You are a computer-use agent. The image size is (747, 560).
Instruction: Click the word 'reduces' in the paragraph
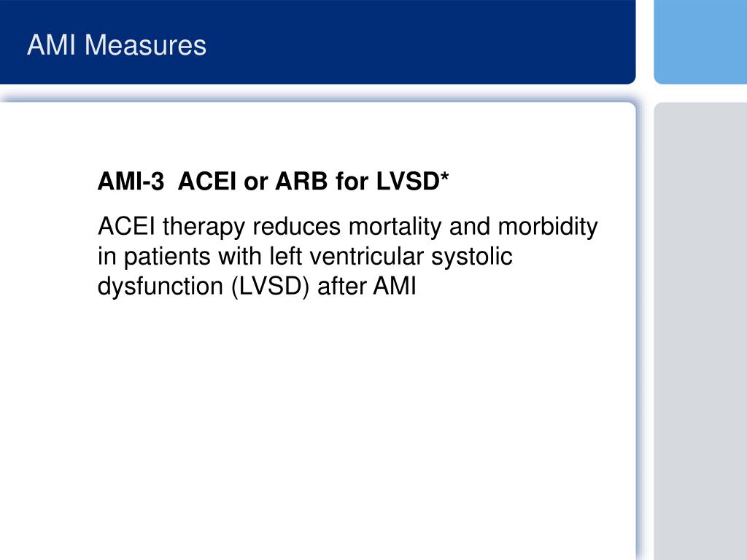297,226
